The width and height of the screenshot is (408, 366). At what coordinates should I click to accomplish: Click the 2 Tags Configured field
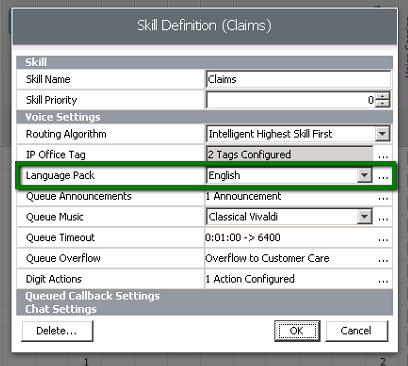[289, 155]
